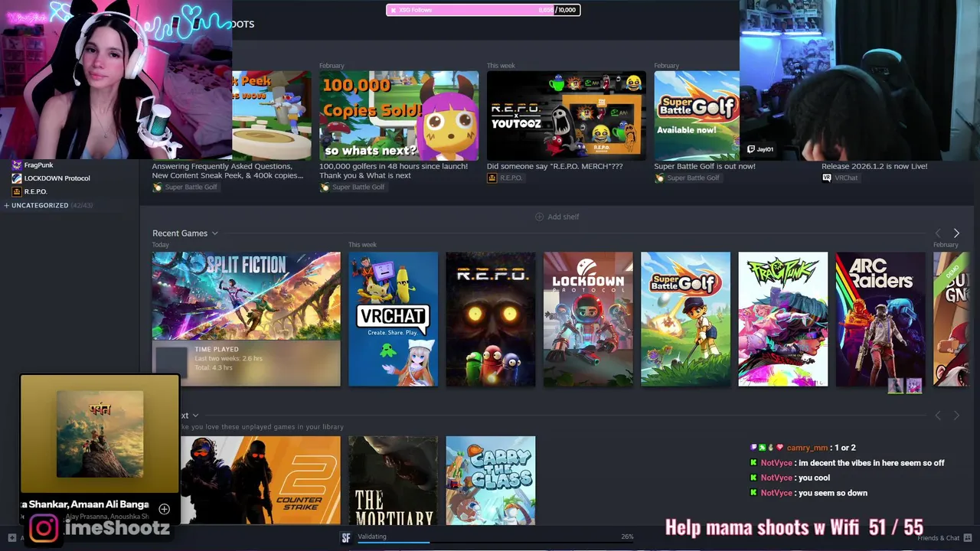Open '100,000 golfers in 48 hours' news post

point(394,171)
